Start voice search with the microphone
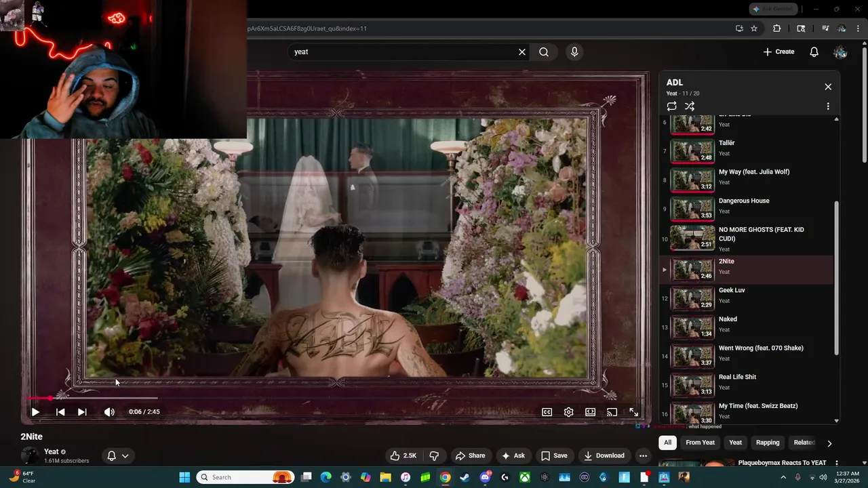This screenshot has height=488, width=868. click(574, 52)
